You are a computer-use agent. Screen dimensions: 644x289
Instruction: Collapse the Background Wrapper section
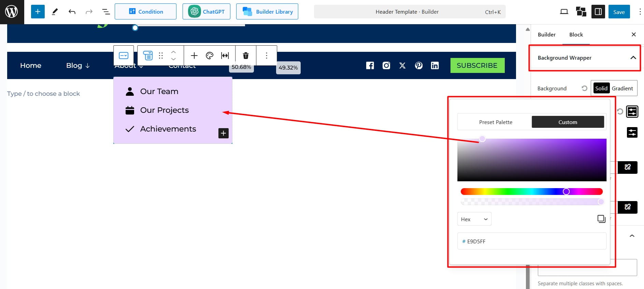pyautogui.click(x=633, y=58)
